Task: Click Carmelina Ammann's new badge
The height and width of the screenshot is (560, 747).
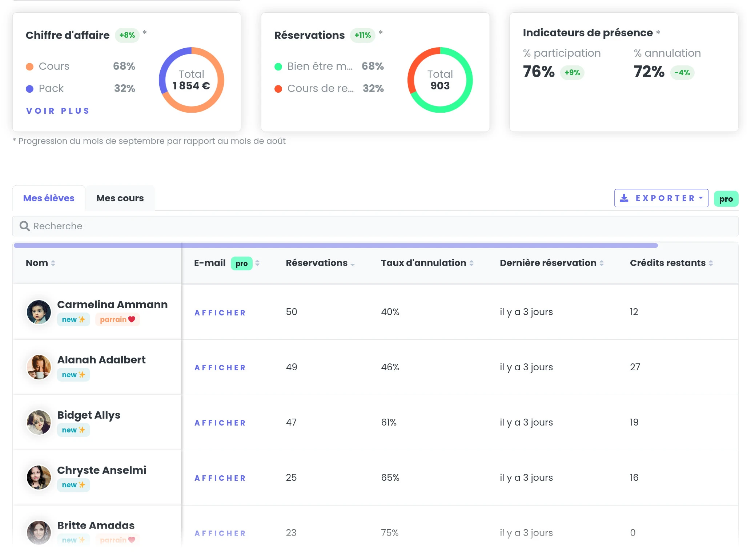Action: tap(73, 319)
